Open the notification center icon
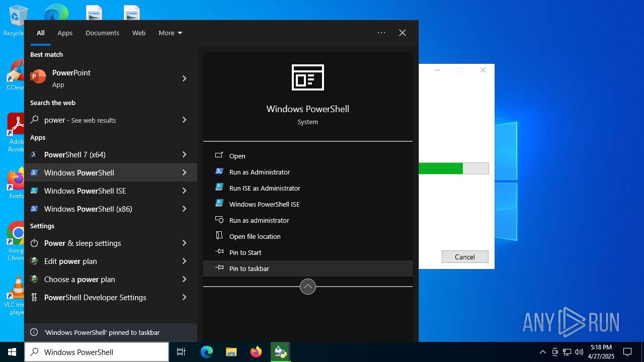This screenshot has height=362, width=644. 627,352
